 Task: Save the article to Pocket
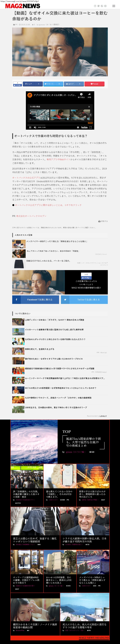pos(94,84)
